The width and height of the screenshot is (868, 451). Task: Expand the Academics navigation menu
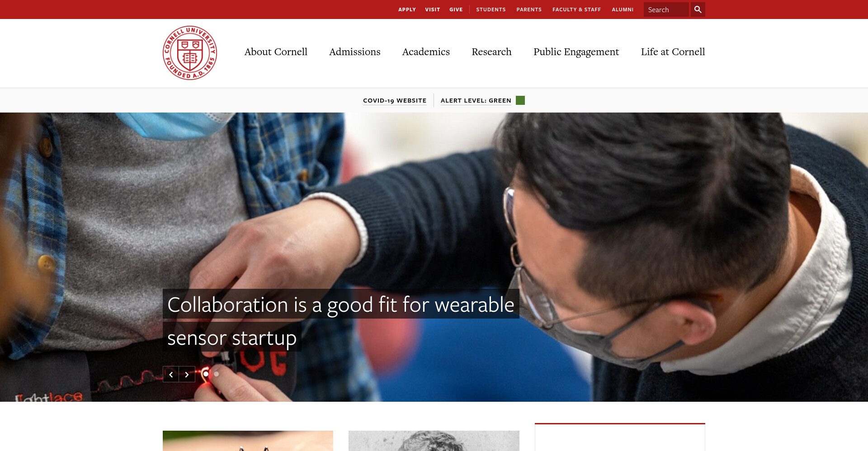coord(426,52)
